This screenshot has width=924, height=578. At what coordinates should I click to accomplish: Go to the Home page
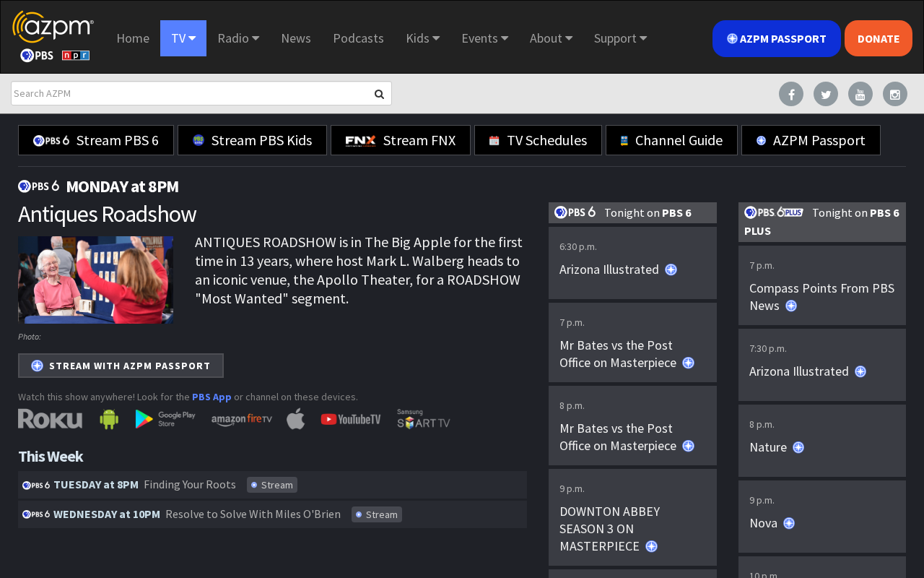(x=133, y=38)
